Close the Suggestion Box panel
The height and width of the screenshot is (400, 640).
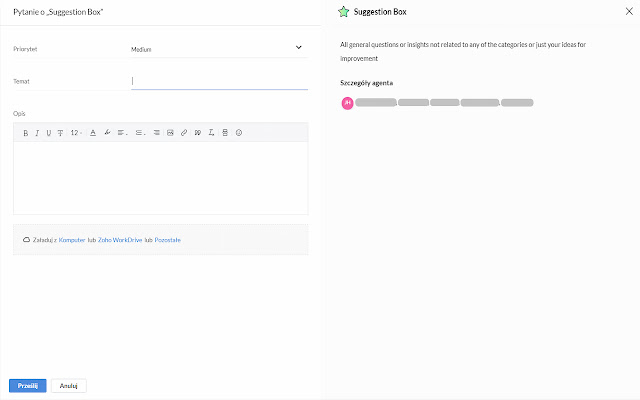click(629, 11)
